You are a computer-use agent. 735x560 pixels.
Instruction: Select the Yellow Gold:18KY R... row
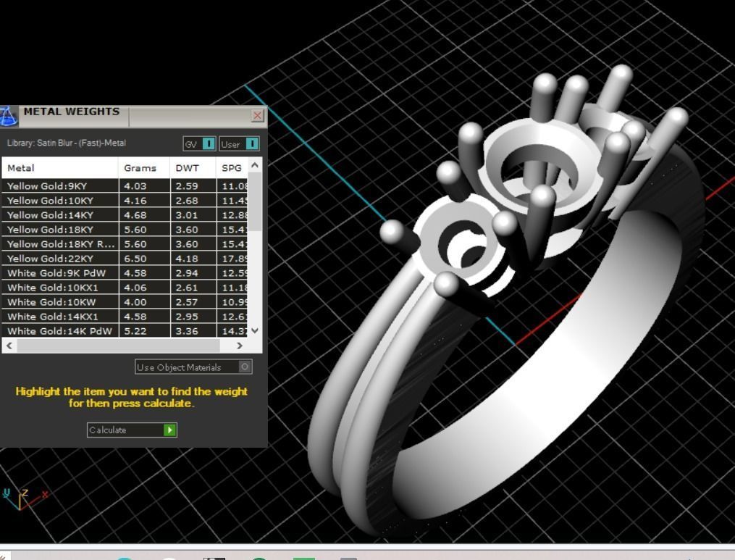[x=125, y=244]
